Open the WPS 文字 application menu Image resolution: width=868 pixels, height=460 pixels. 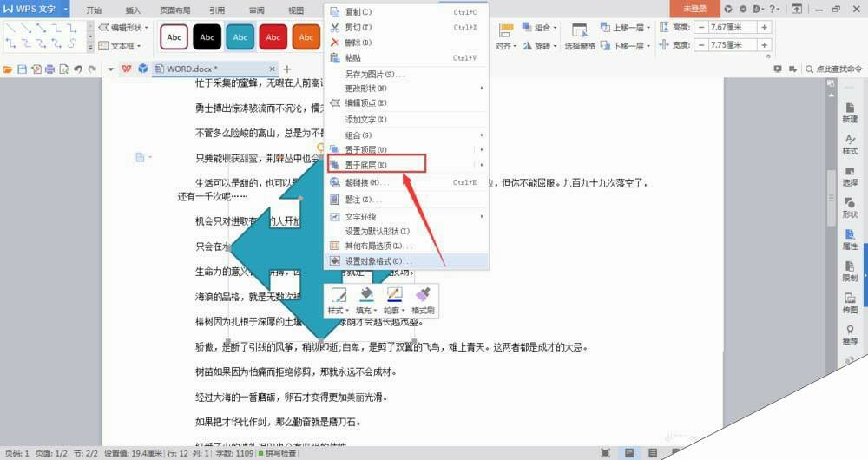pos(35,9)
